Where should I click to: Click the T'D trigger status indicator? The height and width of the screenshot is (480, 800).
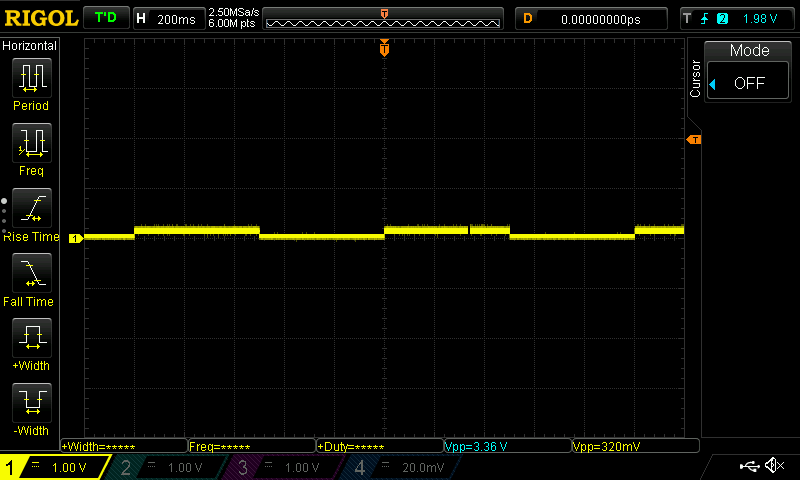(106, 18)
